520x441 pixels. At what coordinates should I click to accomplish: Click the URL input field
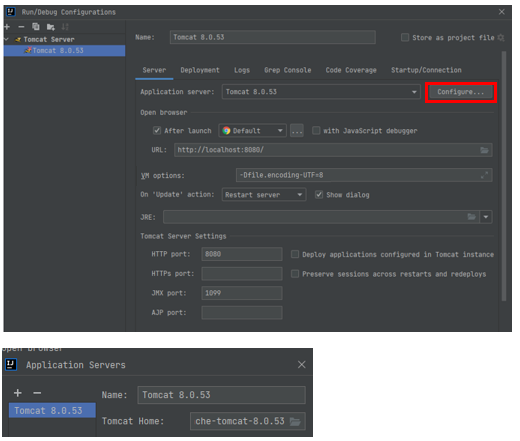tap(333, 150)
